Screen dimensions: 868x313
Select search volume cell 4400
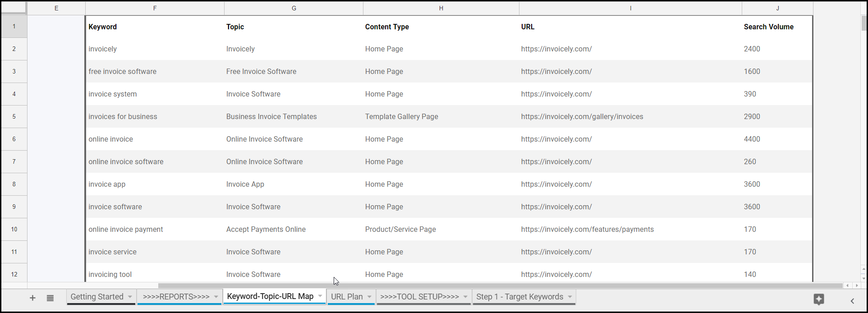pyautogui.click(x=777, y=139)
